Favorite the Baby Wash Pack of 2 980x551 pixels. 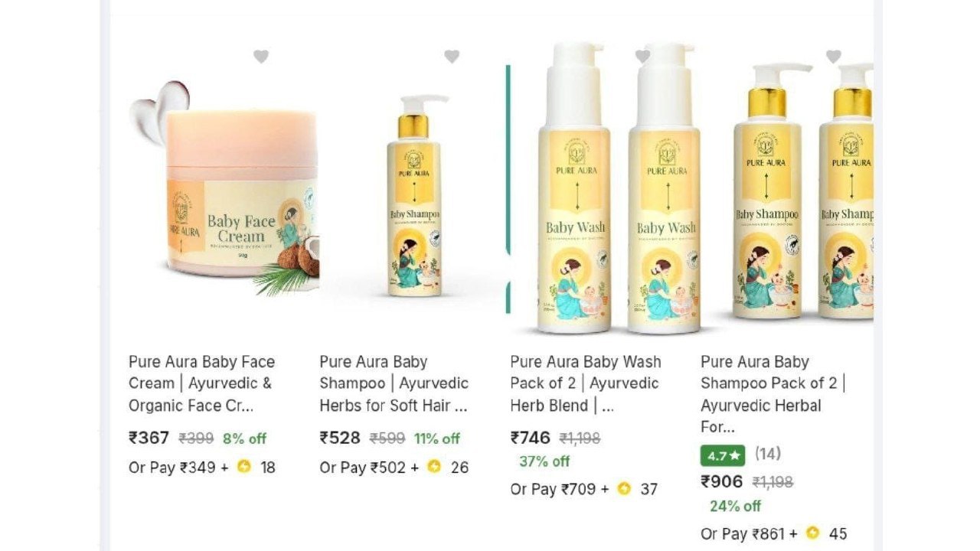pyautogui.click(x=642, y=57)
